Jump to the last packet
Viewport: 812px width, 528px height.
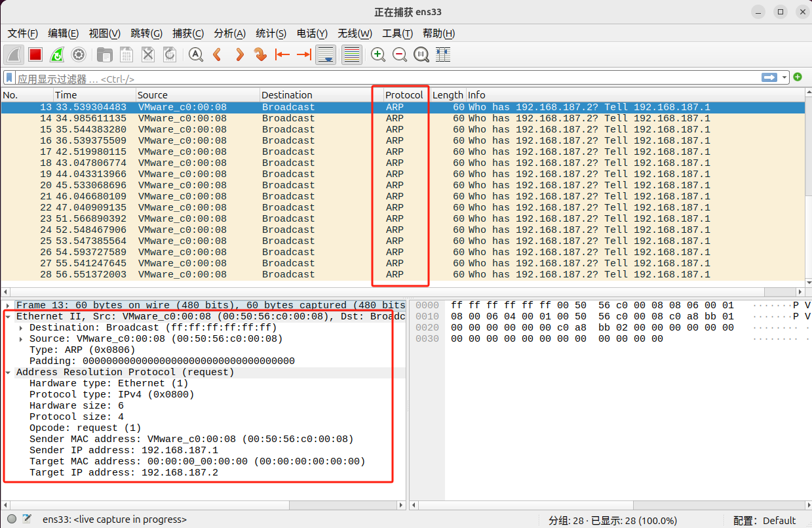point(304,55)
